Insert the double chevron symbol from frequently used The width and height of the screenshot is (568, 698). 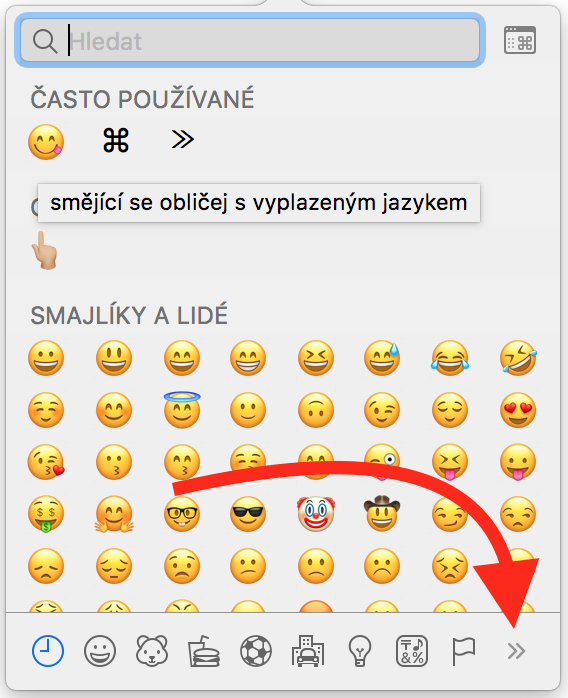tap(183, 139)
